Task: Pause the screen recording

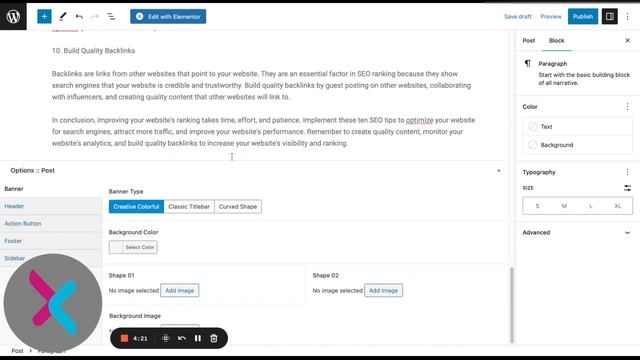Action: point(198,338)
